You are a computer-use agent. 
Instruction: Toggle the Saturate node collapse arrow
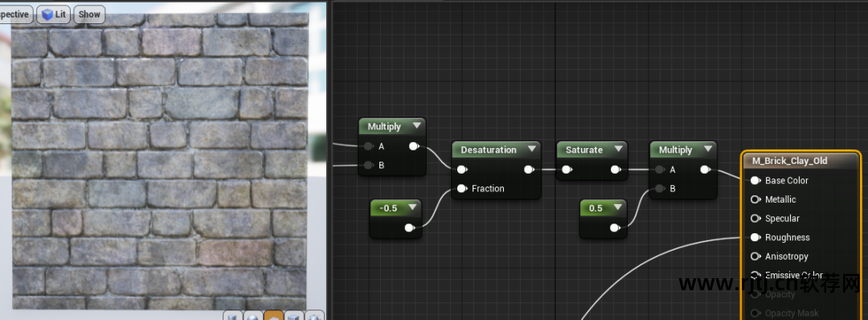618,150
